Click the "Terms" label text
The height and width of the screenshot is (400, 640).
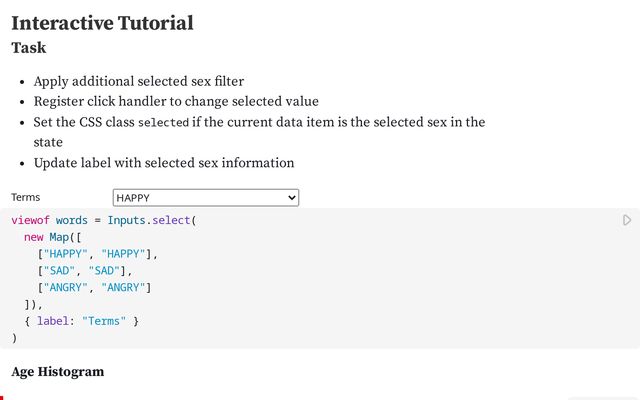point(26,198)
